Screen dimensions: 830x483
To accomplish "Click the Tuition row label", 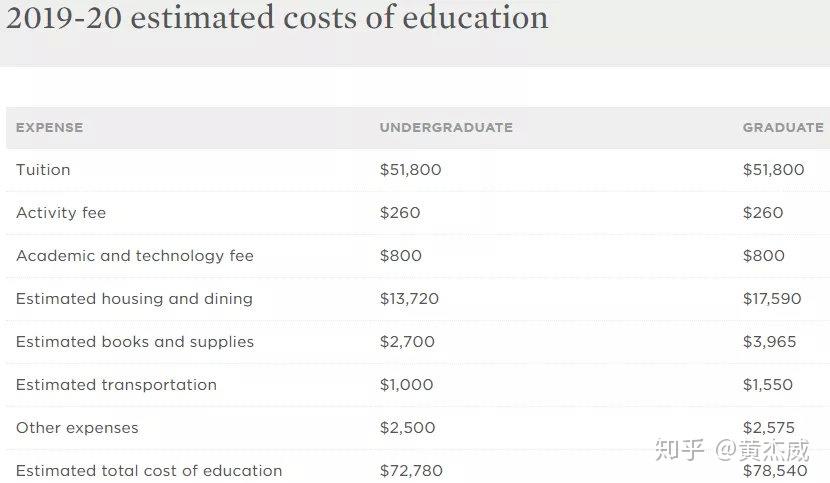I will pyautogui.click(x=43, y=169).
